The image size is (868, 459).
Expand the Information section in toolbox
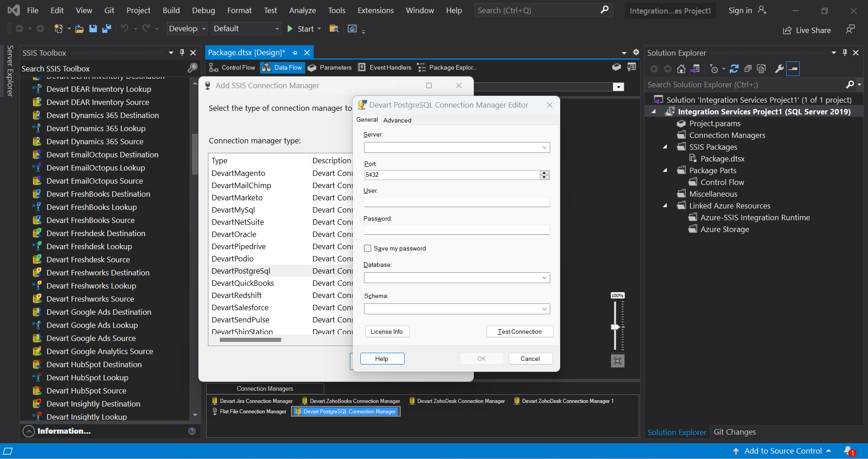coord(28,431)
